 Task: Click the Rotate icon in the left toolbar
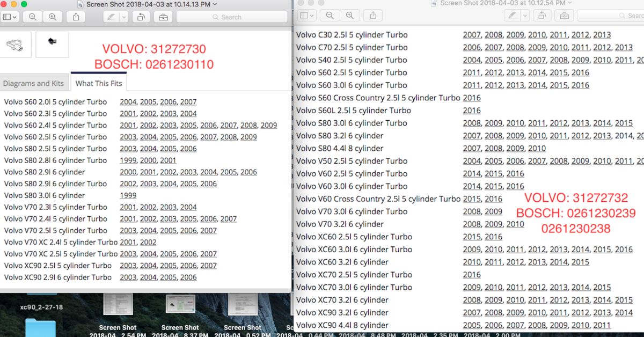141,17
